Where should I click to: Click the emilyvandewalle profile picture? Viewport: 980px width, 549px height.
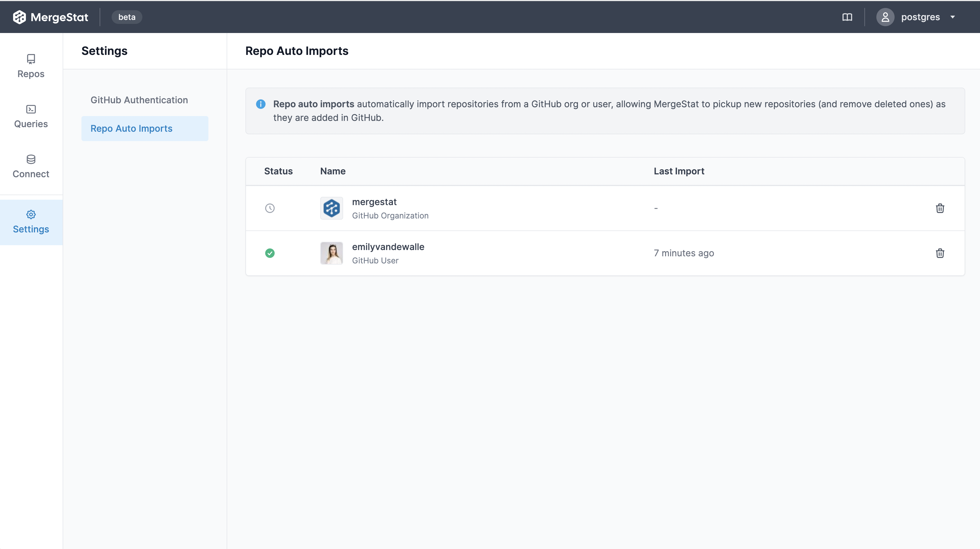[x=331, y=253]
